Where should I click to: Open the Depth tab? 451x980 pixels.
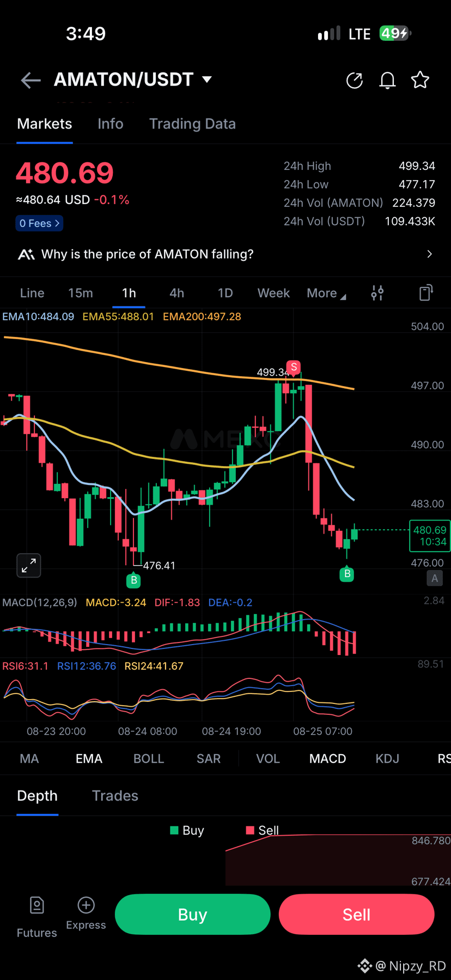click(37, 796)
